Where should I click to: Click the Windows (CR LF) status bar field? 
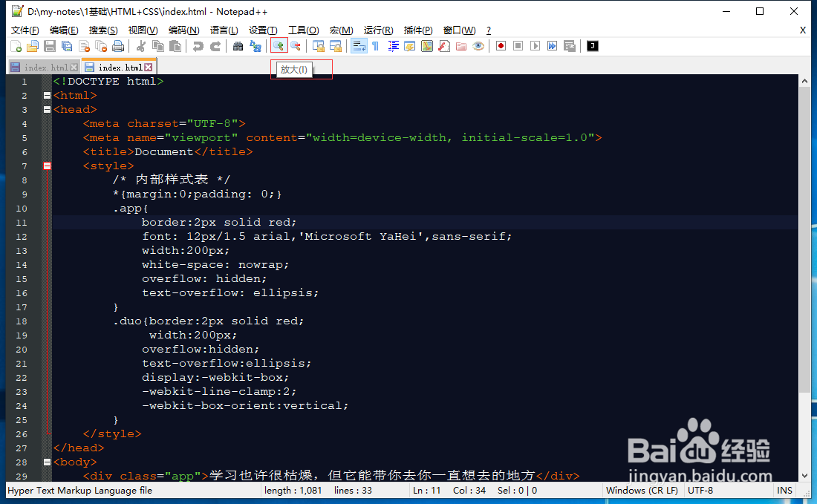coord(642,491)
